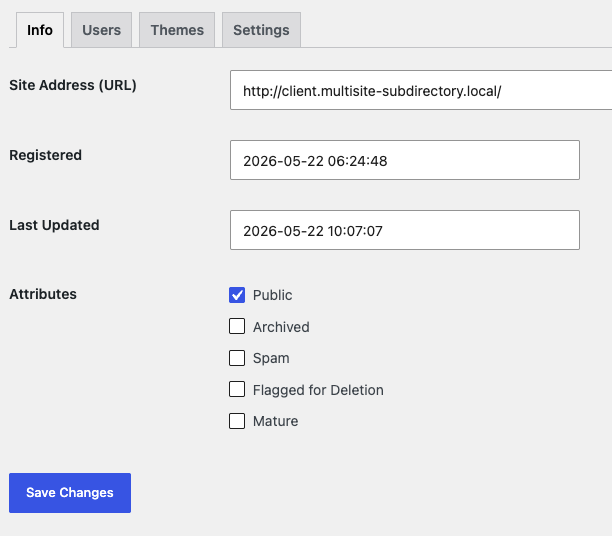This screenshot has height=536, width=612.
Task: Click the Save Changes button
Action: [70, 493]
